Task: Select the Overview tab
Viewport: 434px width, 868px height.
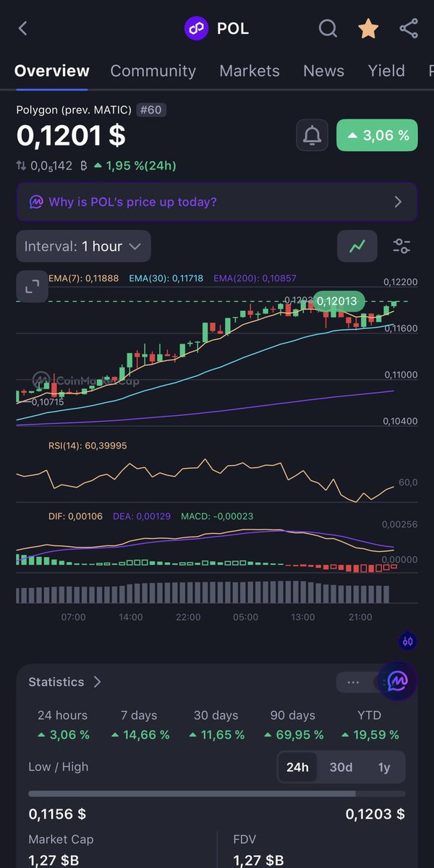Action: pos(52,71)
